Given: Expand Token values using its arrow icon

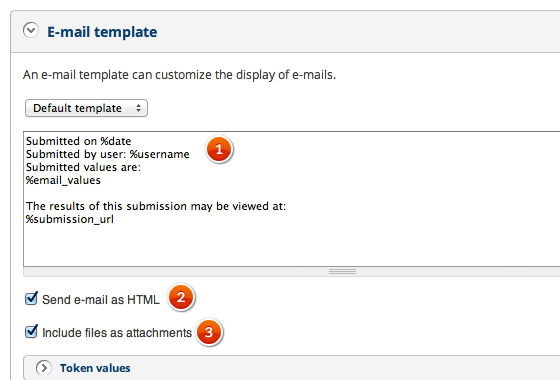Looking at the screenshot, I should tap(44, 368).
